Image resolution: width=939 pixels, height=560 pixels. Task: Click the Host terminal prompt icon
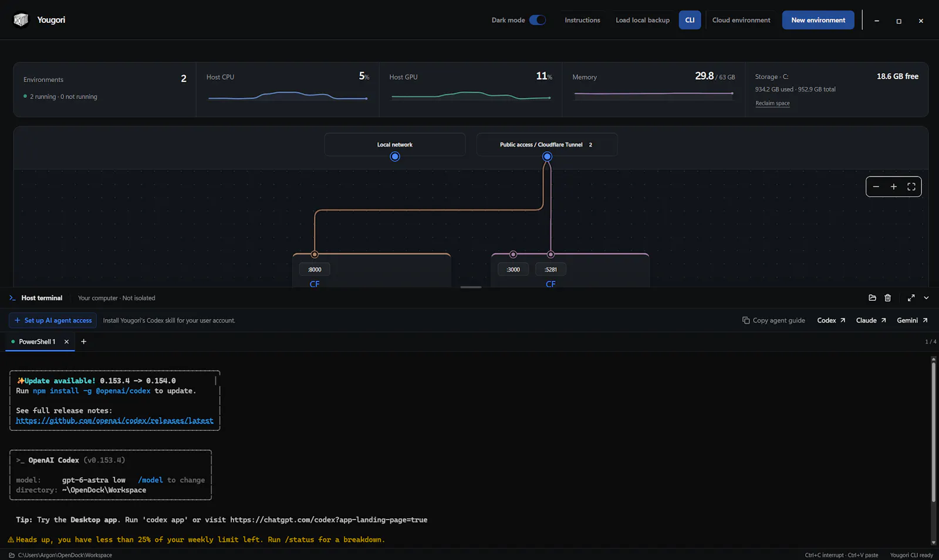click(12, 298)
